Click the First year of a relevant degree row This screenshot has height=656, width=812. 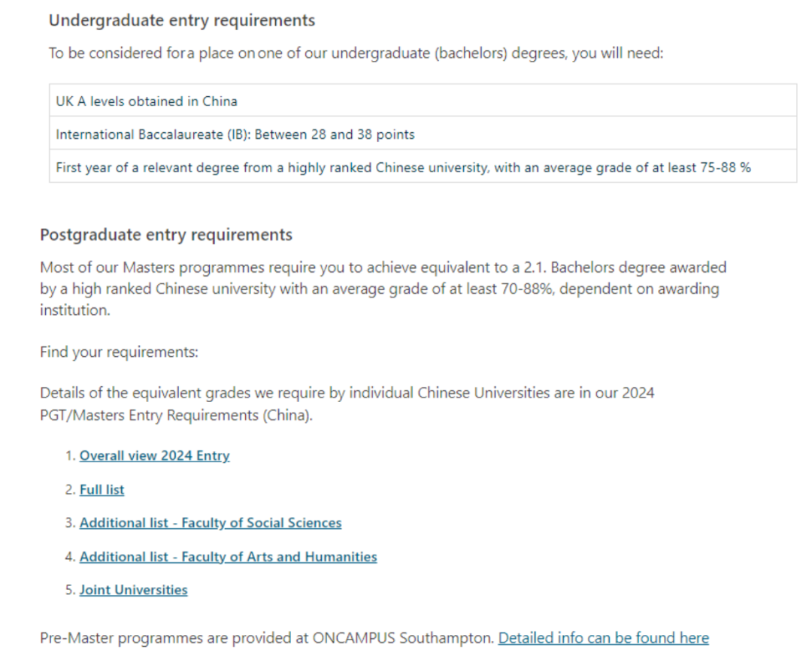423,167
